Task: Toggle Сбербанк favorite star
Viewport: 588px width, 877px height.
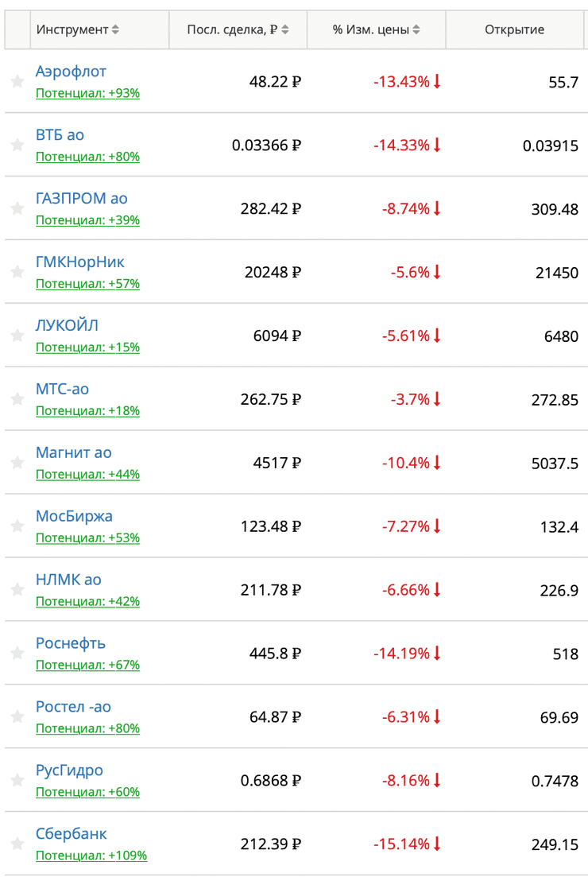Action: tap(17, 844)
